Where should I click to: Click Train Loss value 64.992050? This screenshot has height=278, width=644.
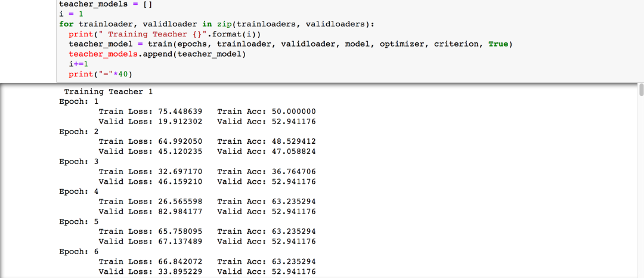tap(180, 141)
